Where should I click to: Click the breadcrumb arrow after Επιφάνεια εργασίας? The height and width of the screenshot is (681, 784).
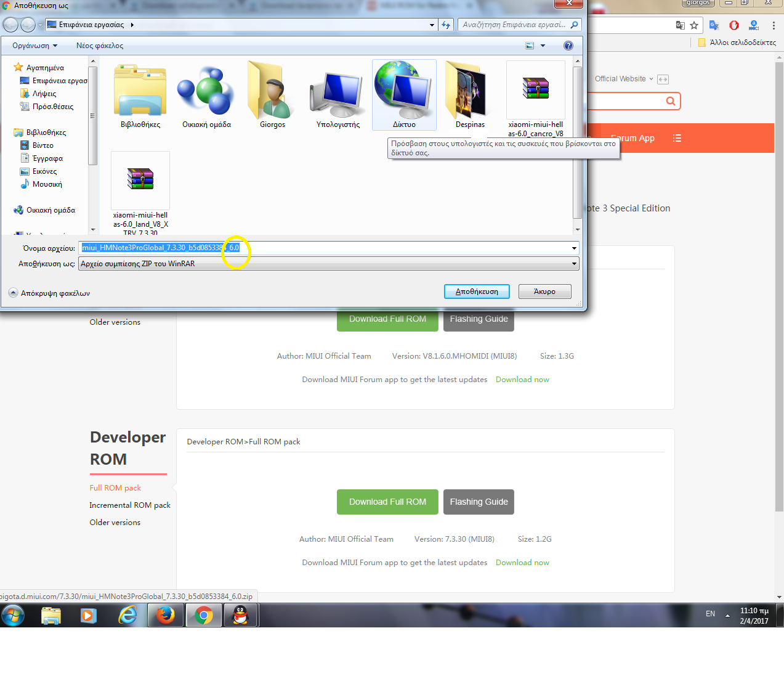pos(132,25)
